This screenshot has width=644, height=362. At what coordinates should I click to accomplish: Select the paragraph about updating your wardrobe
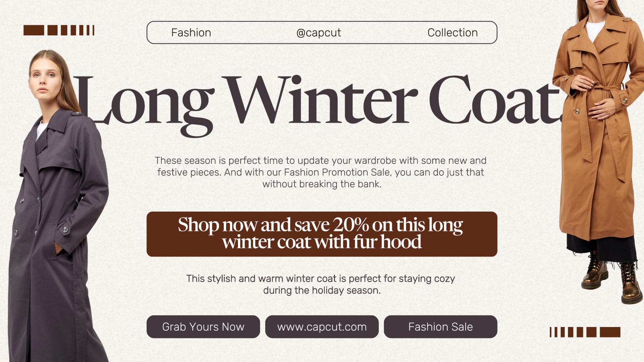click(x=321, y=172)
